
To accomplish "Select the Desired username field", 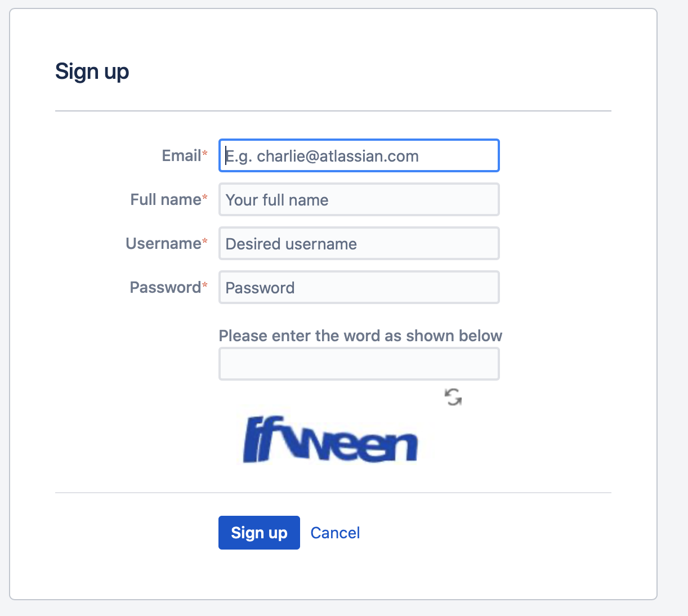I will click(x=359, y=244).
